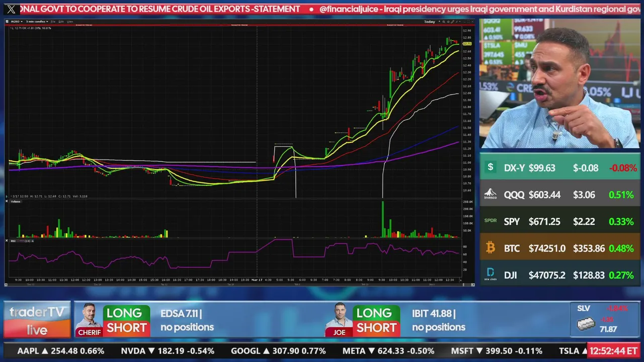Click the presenter webcam video

click(x=559, y=83)
